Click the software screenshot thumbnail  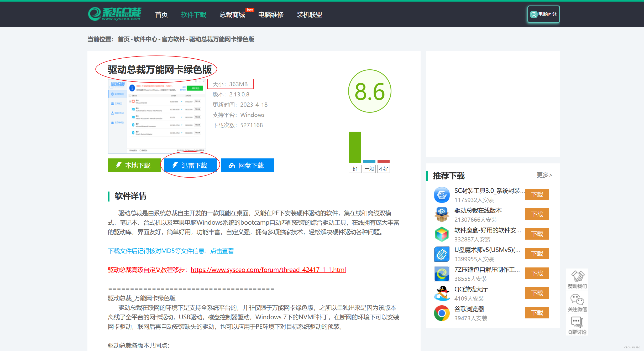click(157, 116)
